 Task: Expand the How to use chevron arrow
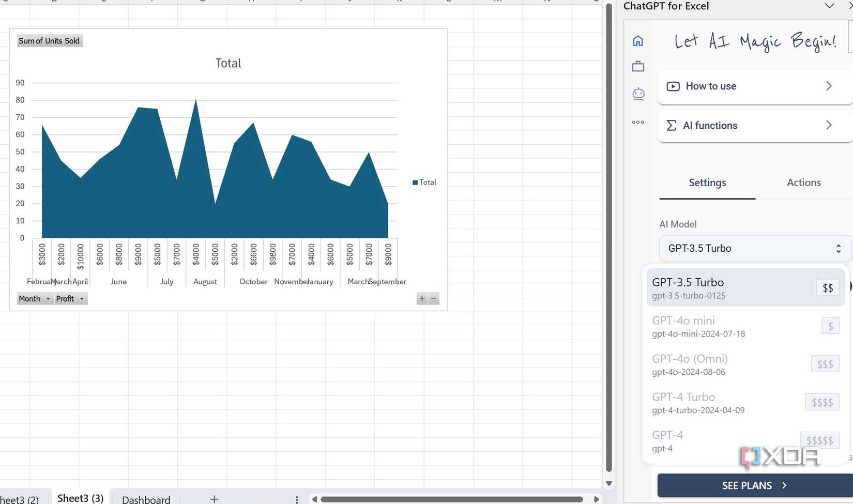pyautogui.click(x=829, y=86)
